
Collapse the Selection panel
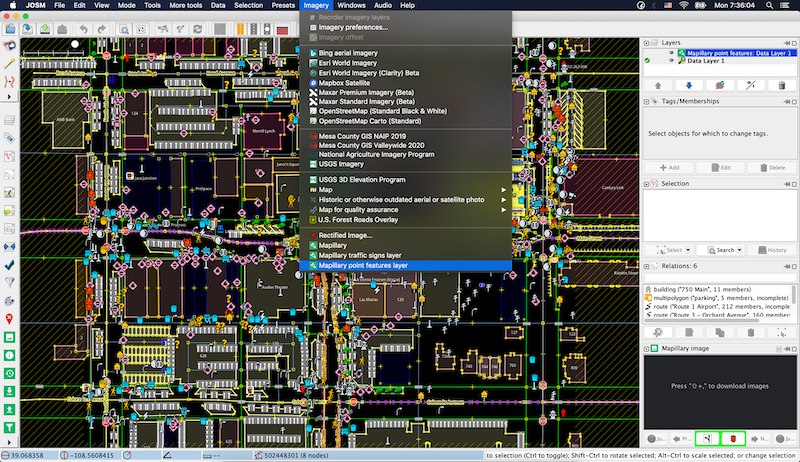[x=646, y=184]
